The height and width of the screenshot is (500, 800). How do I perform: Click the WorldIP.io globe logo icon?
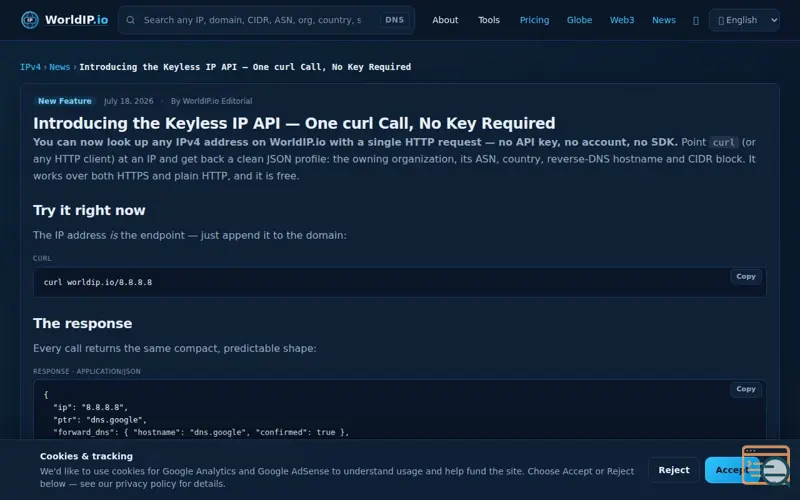tap(30, 20)
